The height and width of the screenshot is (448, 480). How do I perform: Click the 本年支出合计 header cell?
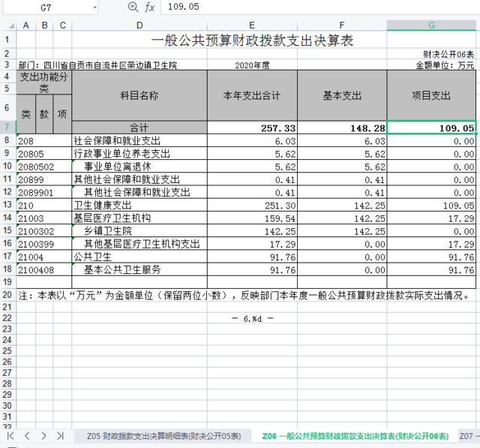pyautogui.click(x=252, y=95)
